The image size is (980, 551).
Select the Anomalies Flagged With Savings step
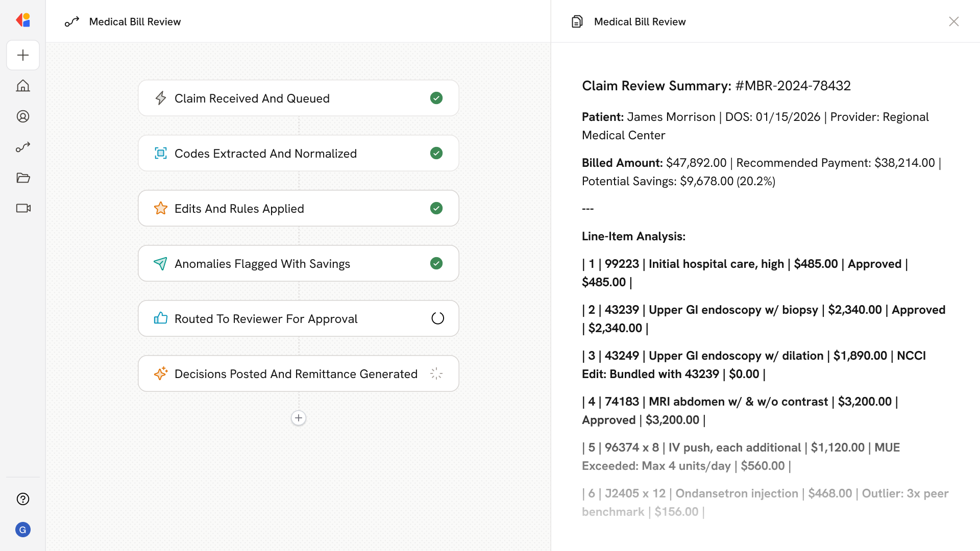click(x=262, y=263)
